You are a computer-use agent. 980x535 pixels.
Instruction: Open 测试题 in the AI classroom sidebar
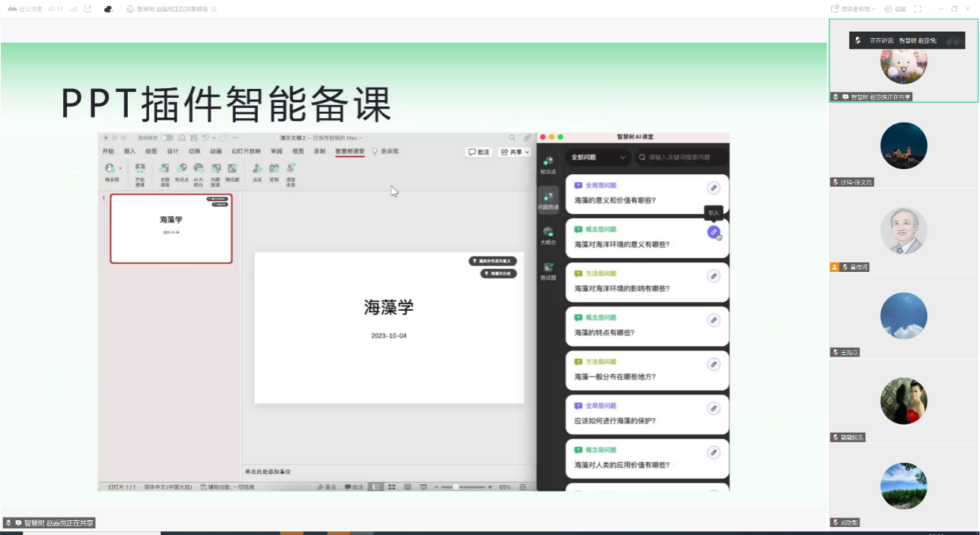(x=548, y=271)
